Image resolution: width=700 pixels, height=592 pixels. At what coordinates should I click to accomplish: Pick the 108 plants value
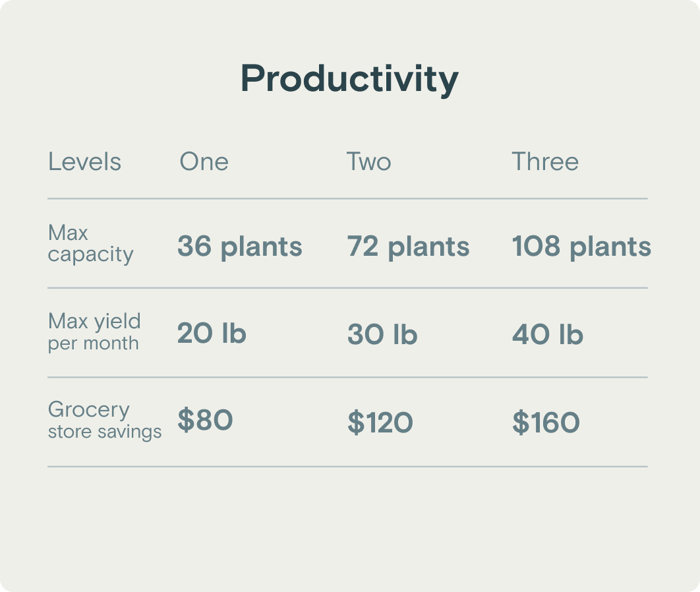pos(581,247)
